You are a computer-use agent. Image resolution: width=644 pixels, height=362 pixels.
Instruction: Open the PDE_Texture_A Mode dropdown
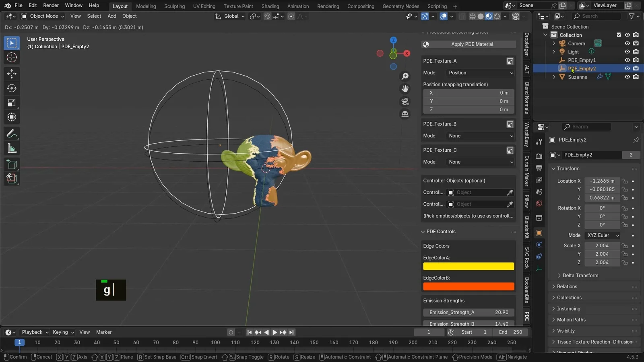(x=481, y=73)
